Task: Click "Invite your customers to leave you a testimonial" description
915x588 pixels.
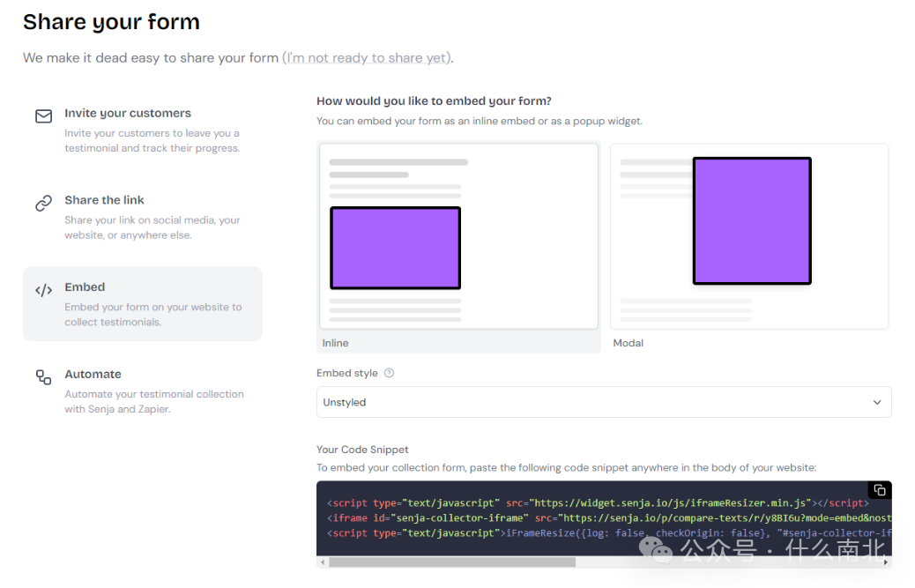Action: (x=152, y=140)
